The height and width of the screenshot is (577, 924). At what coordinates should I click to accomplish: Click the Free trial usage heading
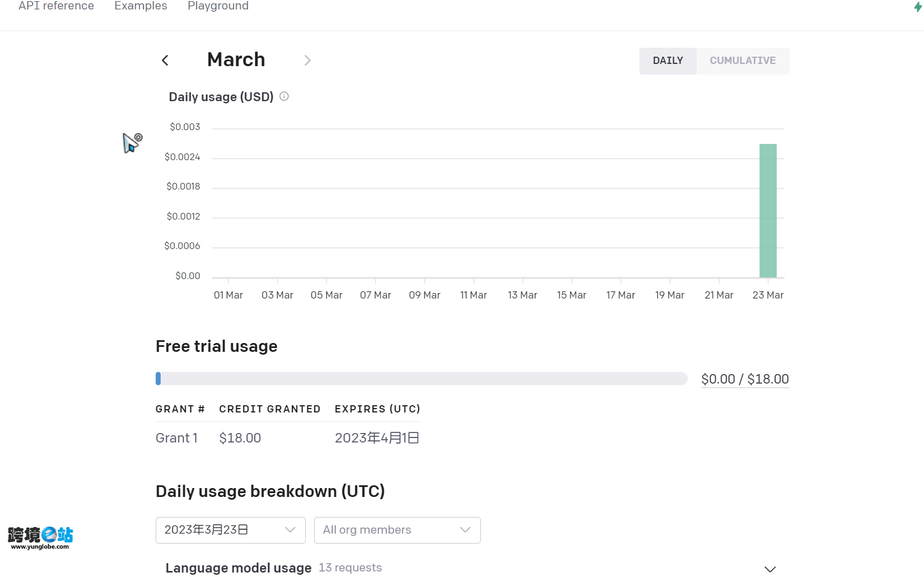point(216,346)
